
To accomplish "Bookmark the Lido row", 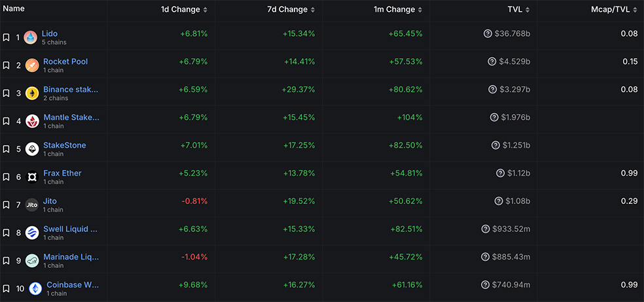I will pyautogui.click(x=6, y=38).
